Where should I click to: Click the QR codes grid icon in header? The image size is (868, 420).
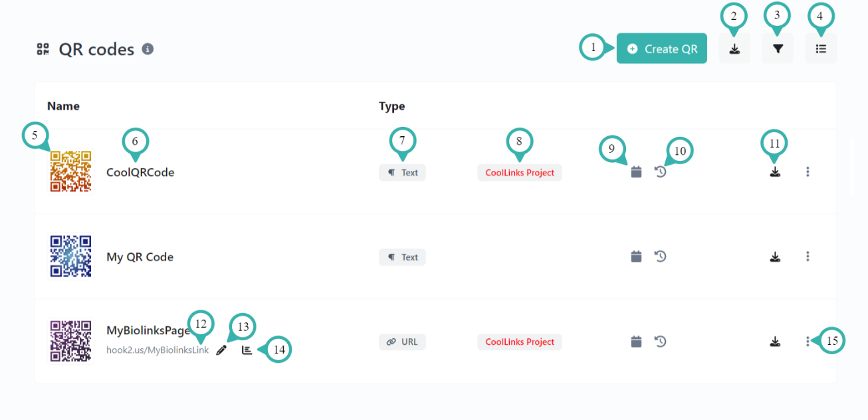click(43, 48)
